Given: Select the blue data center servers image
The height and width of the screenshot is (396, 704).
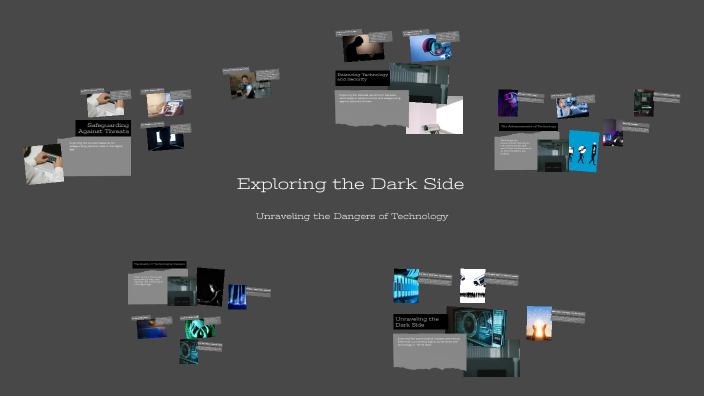Looking at the screenshot, I should [406, 286].
